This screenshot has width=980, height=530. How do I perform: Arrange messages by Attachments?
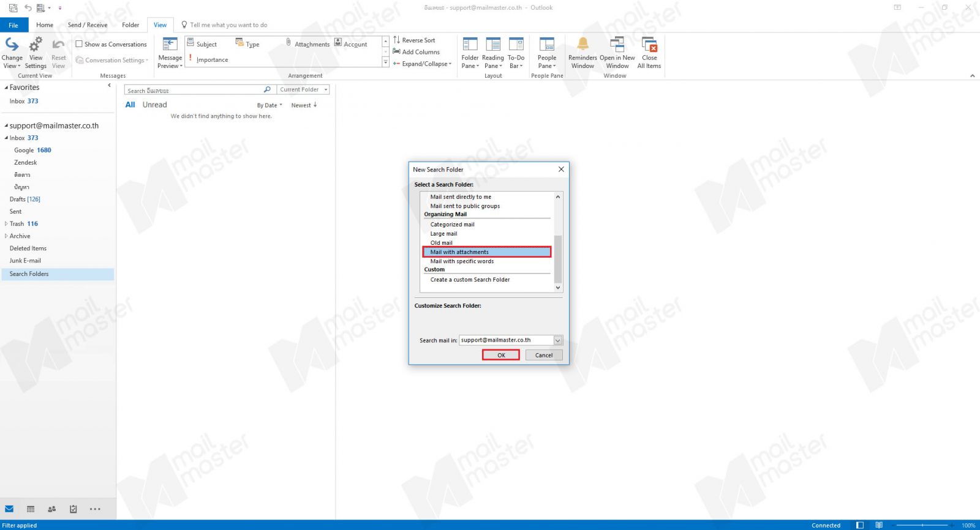coord(307,44)
